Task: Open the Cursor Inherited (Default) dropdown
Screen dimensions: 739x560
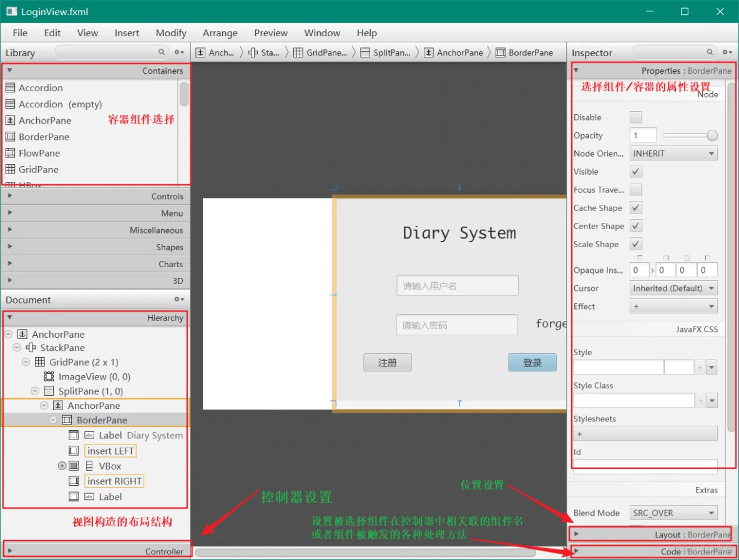Action: pyautogui.click(x=673, y=288)
